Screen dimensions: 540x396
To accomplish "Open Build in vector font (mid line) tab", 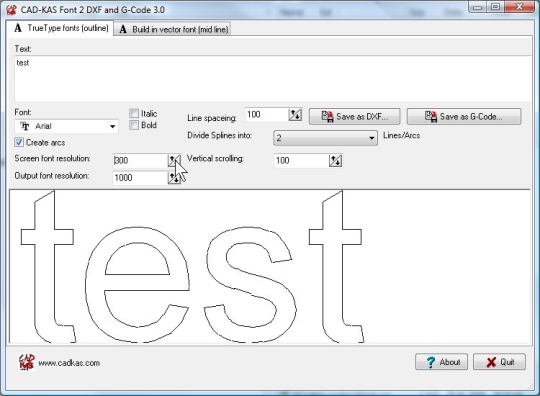I will pyautogui.click(x=173, y=29).
